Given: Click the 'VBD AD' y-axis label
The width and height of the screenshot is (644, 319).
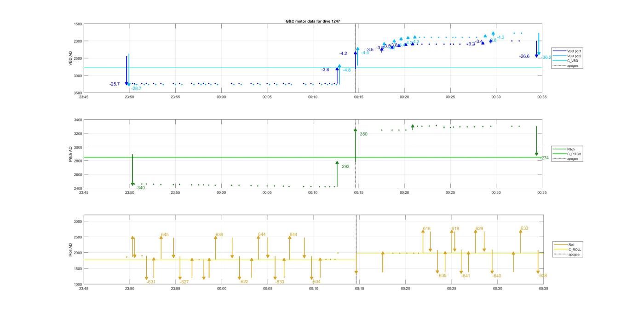Looking at the screenshot, I should (x=70, y=58).
